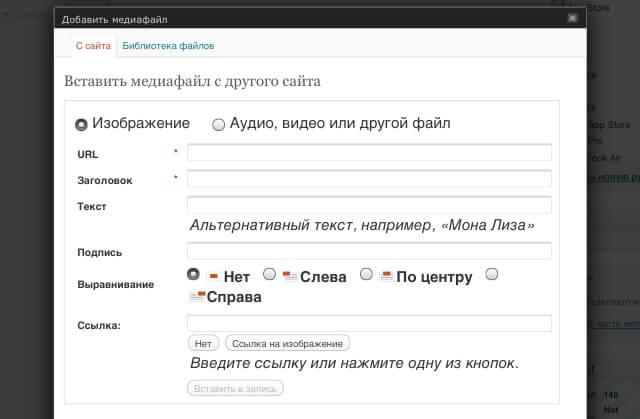Image resolution: width=640 pixels, height=419 pixels.
Task: Switch to the С сайта tab
Action: 92,45
